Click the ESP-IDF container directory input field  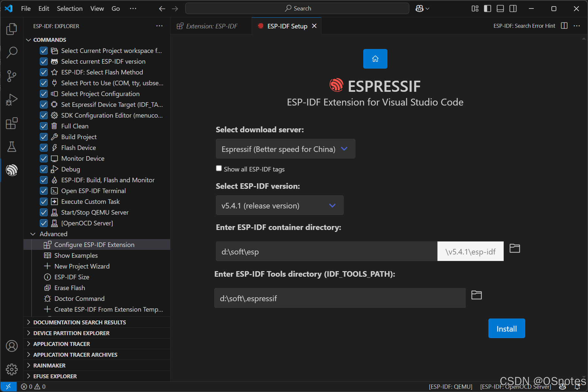point(326,252)
